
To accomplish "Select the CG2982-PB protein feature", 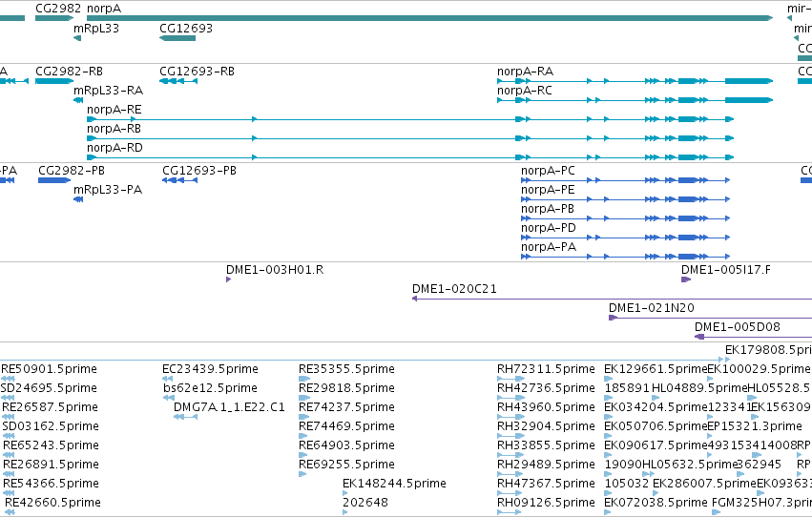I will point(54,180).
